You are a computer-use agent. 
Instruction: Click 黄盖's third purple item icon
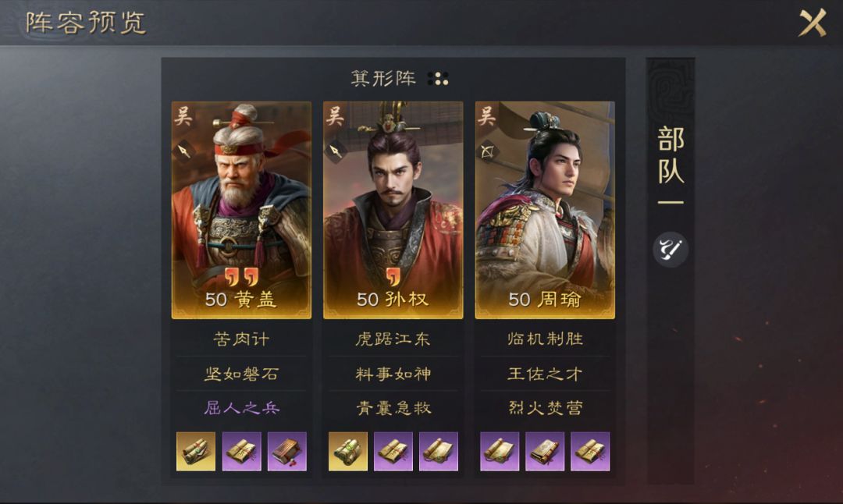[x=287, y=452]
